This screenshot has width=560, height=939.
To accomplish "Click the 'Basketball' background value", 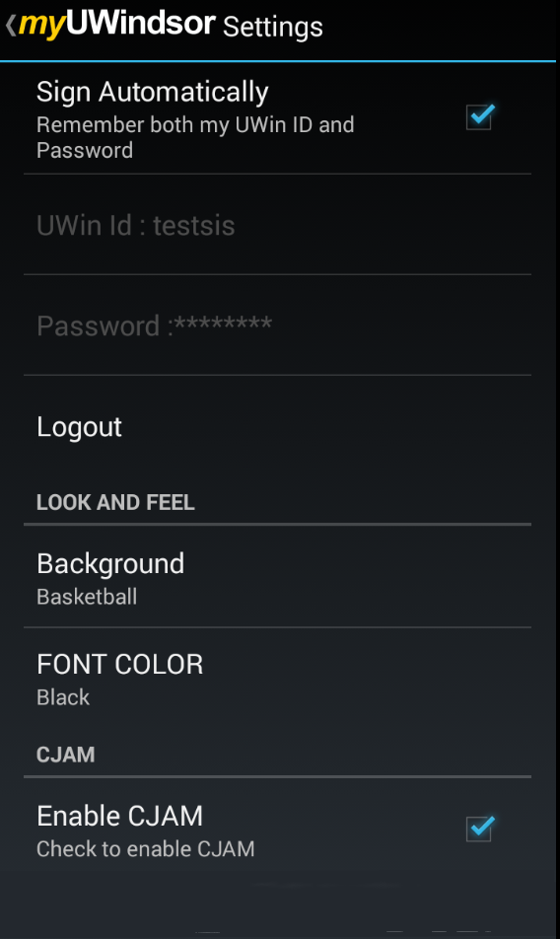I will (87, 597).
